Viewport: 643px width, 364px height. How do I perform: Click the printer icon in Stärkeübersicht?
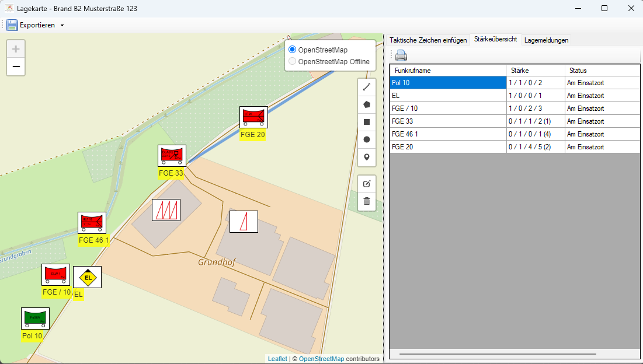401,56
